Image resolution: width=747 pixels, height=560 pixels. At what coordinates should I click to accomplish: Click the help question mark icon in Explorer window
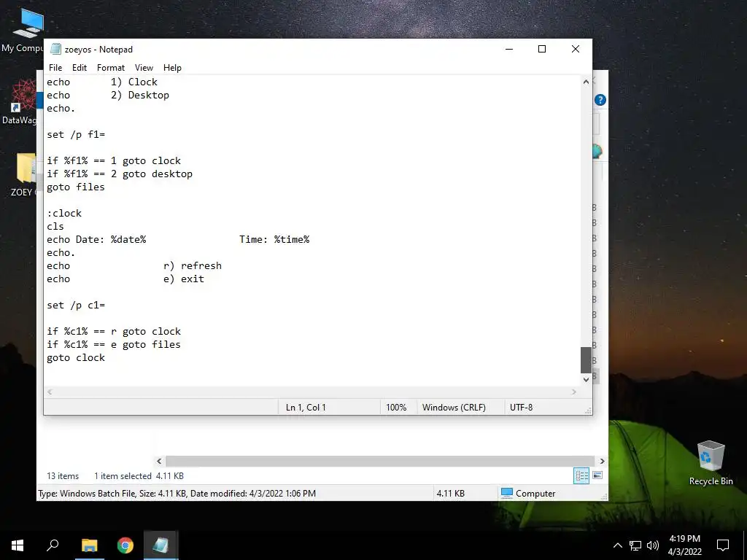600,100
